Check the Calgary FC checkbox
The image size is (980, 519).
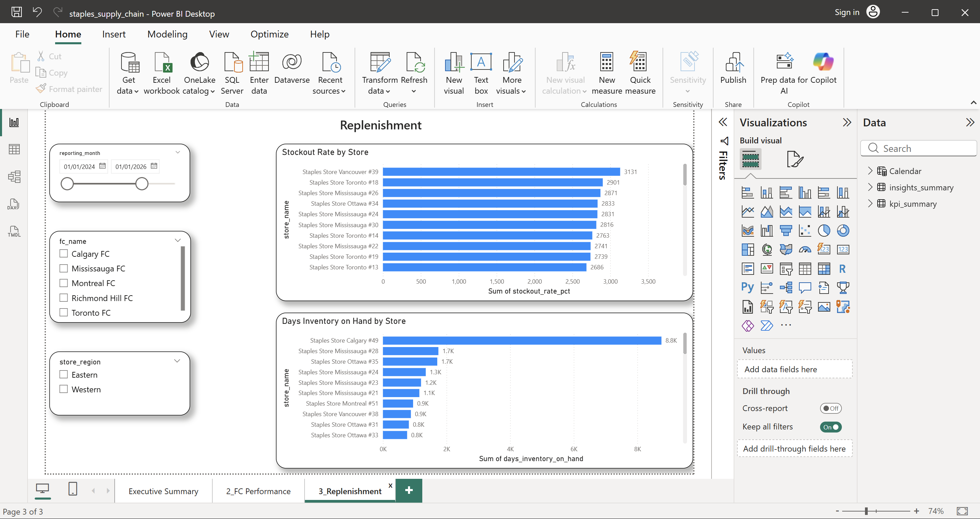pos(64,253)
